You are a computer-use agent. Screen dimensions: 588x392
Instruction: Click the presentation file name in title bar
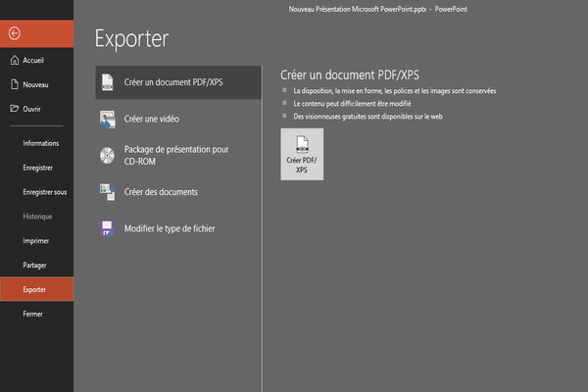click(x=358, y=9)
